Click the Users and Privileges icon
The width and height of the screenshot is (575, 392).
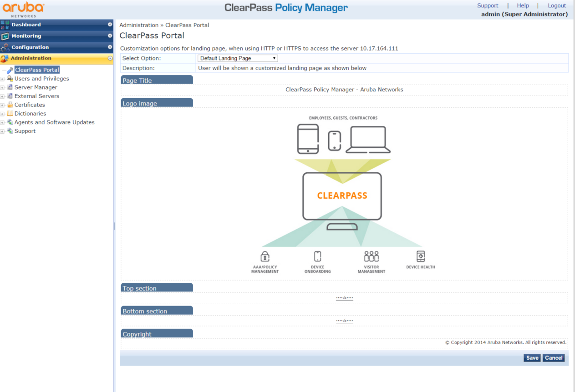click(10, 79)
